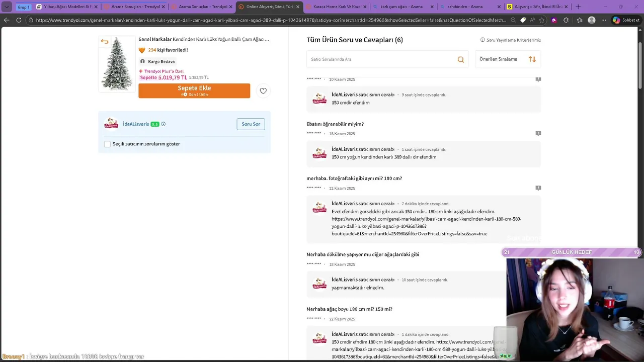Add this page to favorites with the star
Image resolution: width=644 pixels, height=362 pixels.
click(542, 20)
